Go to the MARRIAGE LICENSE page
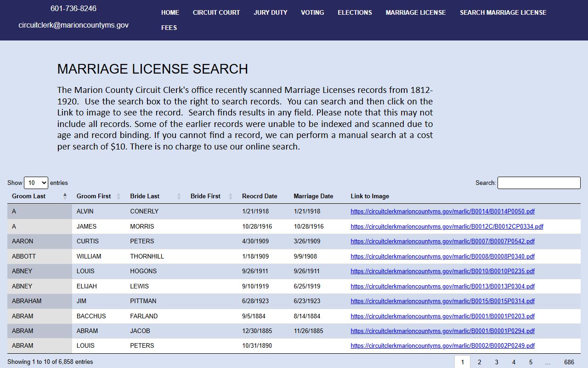 click(x=416, y=12)
